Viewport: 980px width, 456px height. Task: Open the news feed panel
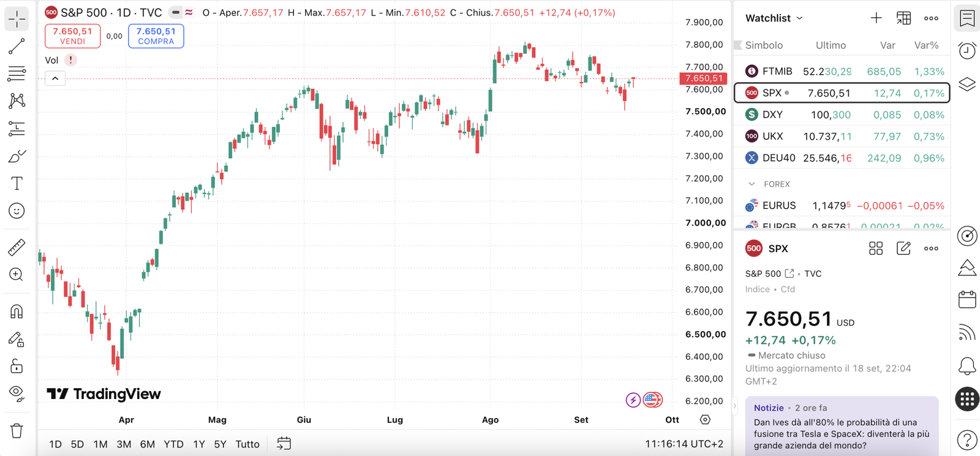967,332
